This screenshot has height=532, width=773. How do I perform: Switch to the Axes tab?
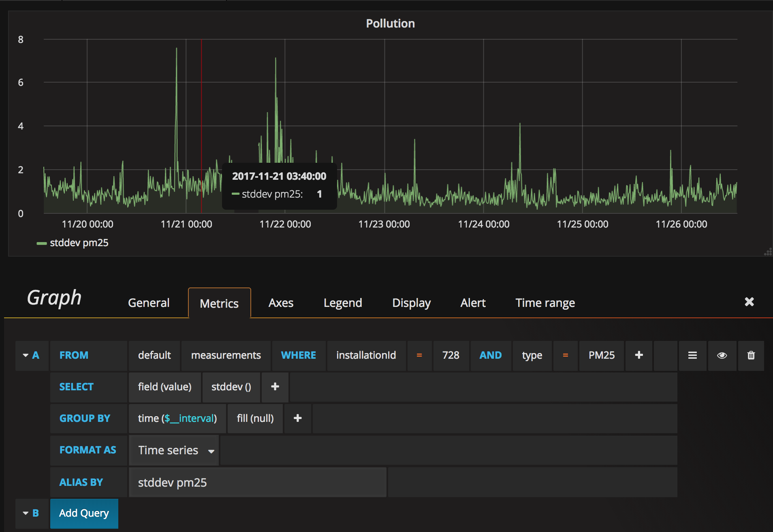pos(281,303)
